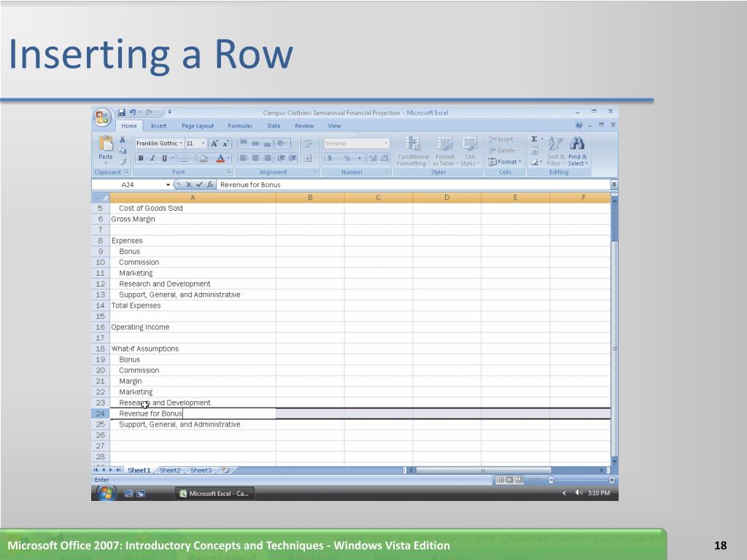Open the Format cells dropdown
747x560 pixels.
[x=505, y=162]
